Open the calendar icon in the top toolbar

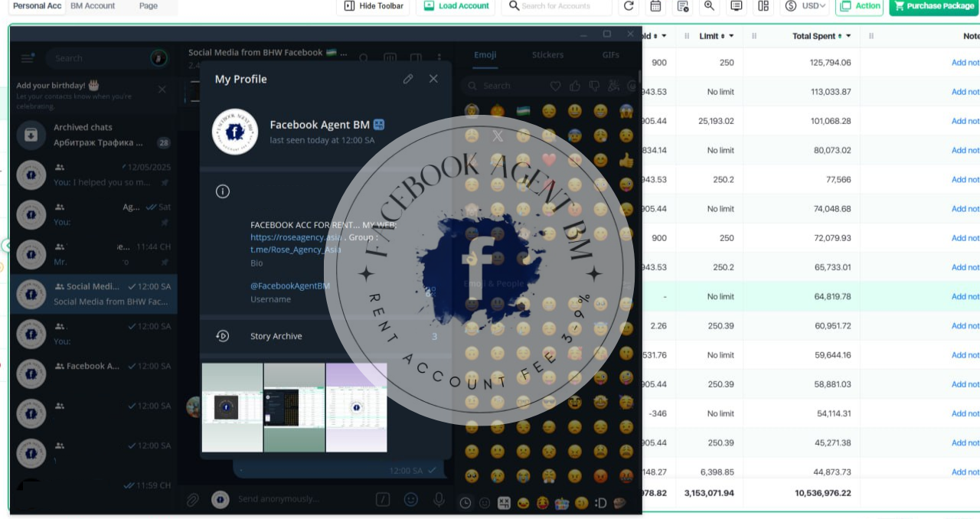pos(655,6)
